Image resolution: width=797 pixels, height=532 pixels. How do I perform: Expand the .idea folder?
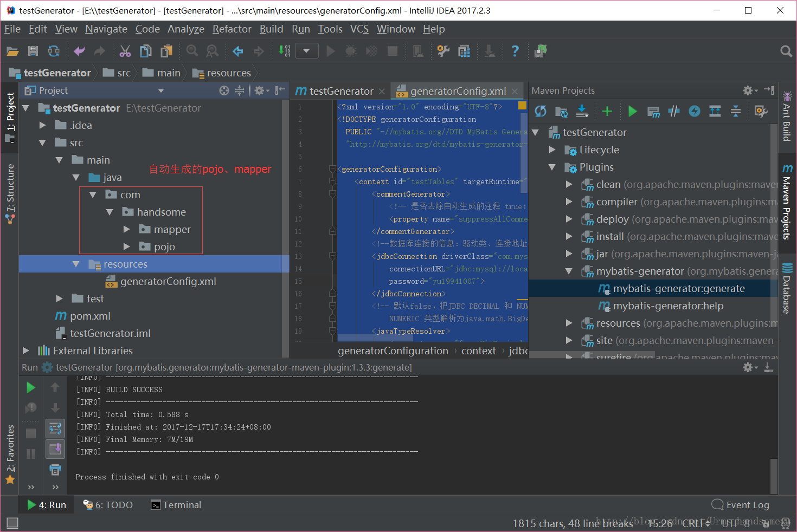point(42,125)
